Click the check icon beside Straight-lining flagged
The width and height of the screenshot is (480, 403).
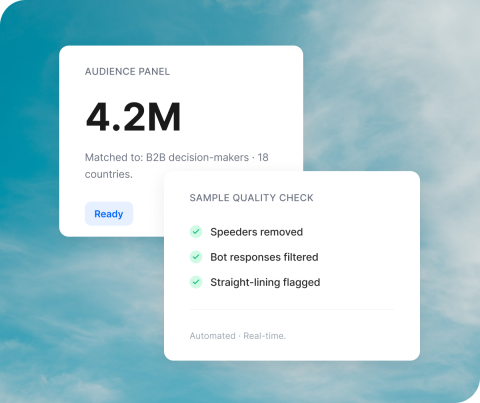coord(196,282)
